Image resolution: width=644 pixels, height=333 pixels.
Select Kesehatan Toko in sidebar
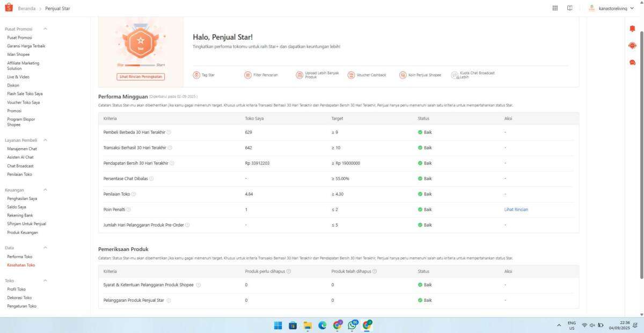pyautogui.click(x=21, y=265)
